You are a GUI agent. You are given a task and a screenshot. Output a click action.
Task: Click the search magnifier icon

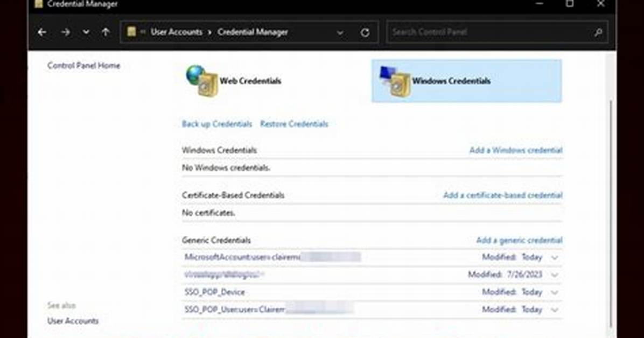[598, 32]
